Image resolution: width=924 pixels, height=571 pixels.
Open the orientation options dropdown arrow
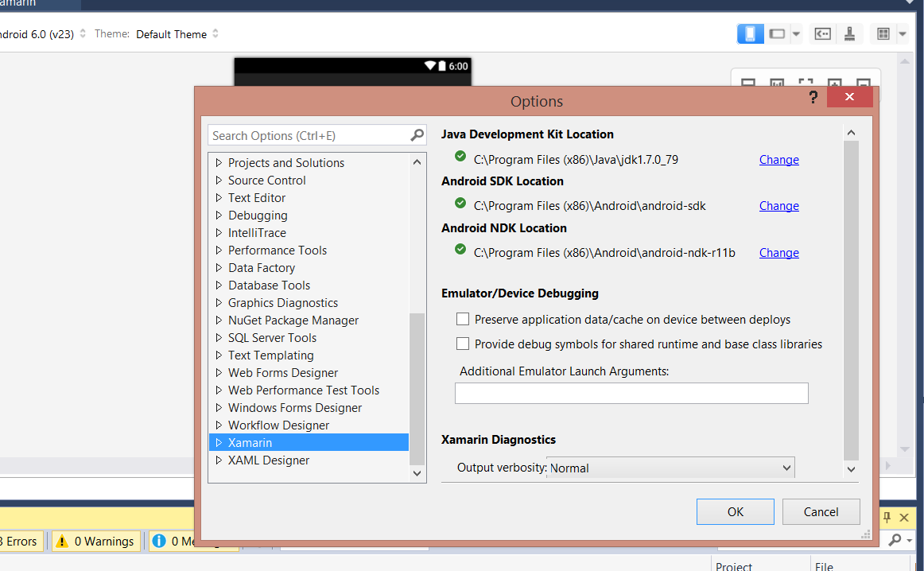click(796, 34)
